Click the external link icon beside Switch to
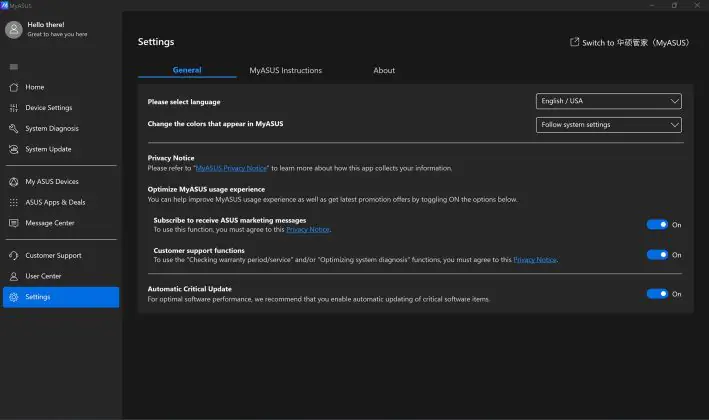Image resolution: width=709 pixels, height=420 pixels. click(x=574, y=42)
